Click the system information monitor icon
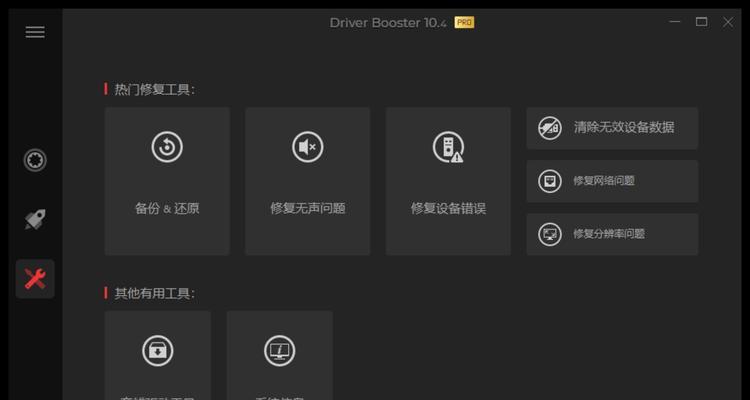Image resolution: width=750 pixels, height=400 pixels. click(x=279, y=351)
